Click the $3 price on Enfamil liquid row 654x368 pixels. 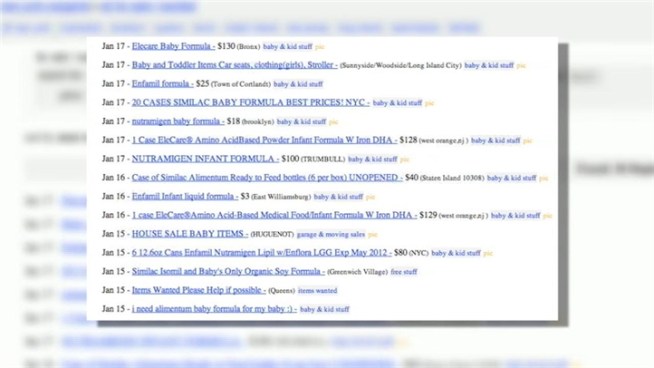[245, 197]
